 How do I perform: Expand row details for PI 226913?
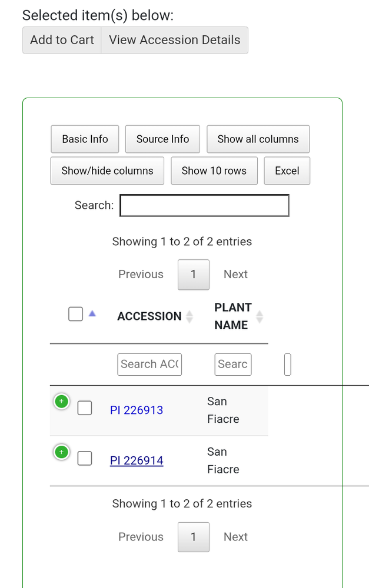[61, 402]
